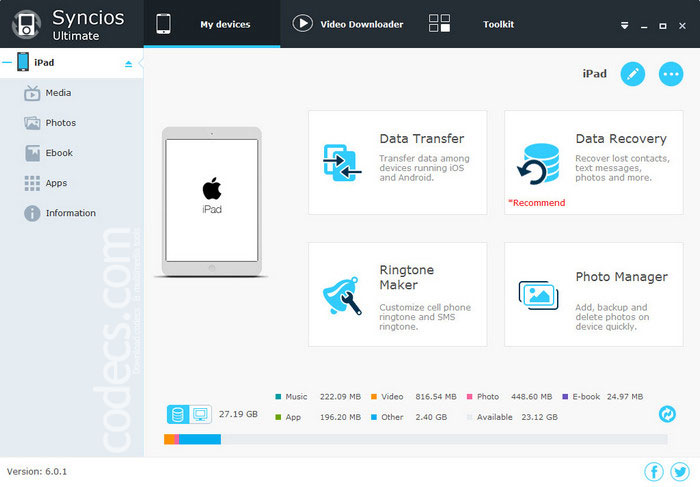Click the Photo legend color swatch
700x487 pixels.
(469, 396)
